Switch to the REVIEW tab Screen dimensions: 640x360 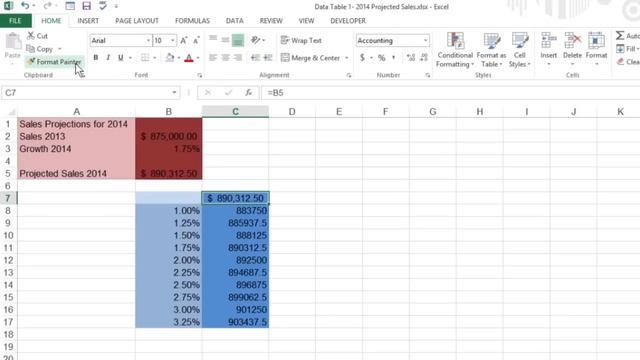pyautogui.click(x=271, y=21)
